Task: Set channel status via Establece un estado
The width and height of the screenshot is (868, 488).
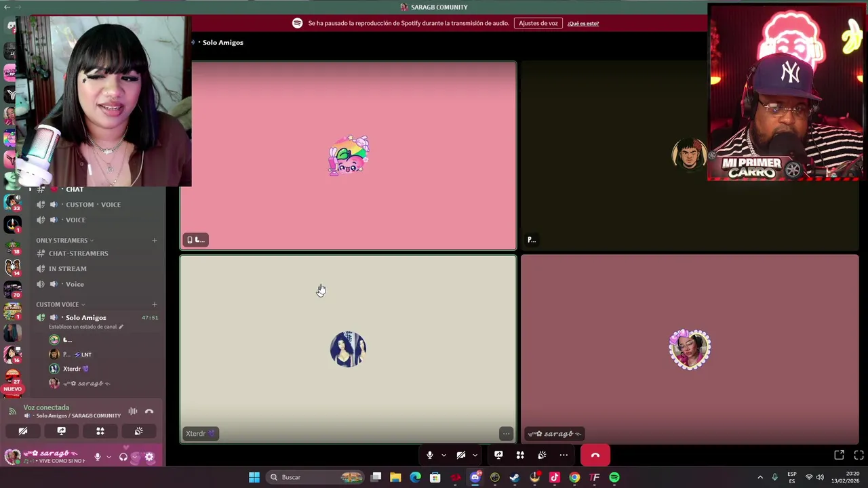Action: [x=85, y=327]
